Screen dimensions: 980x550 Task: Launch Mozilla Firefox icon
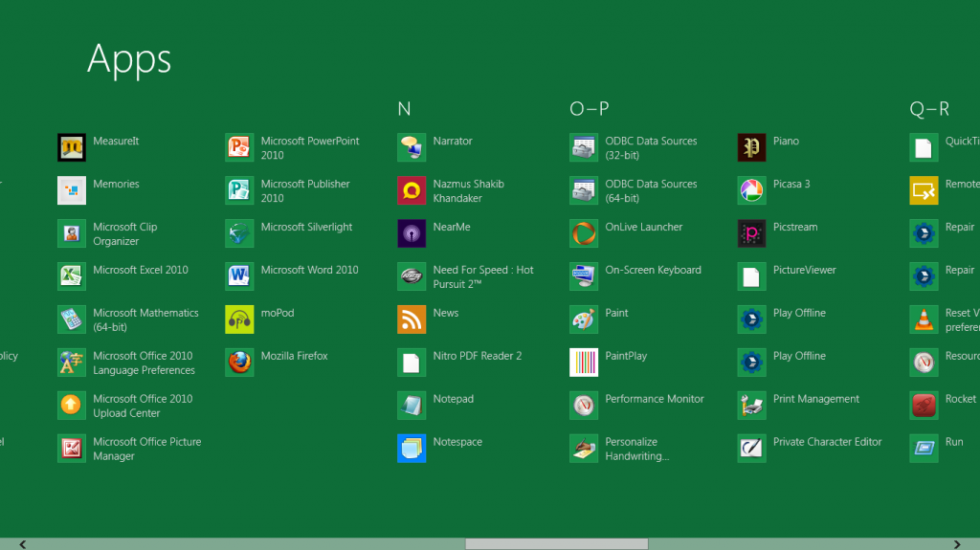[239, 363]
